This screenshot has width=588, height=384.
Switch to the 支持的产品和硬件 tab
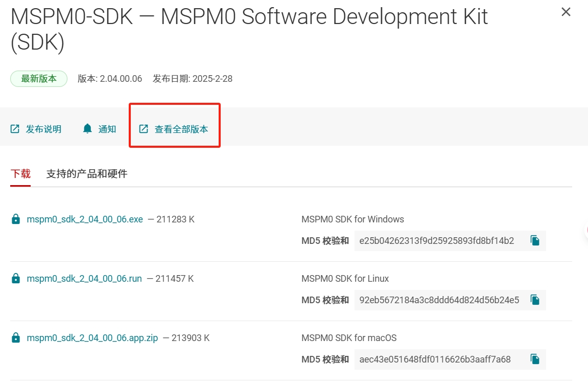click(x=87, y=174)
